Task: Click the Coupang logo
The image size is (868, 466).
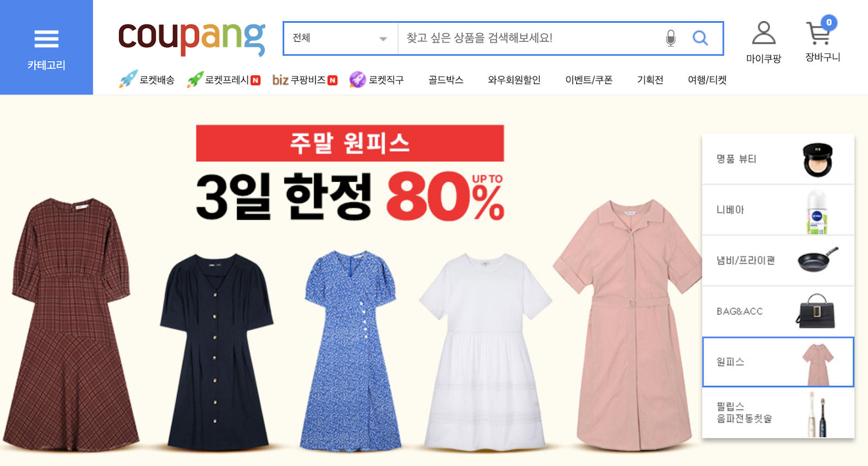Action: coord(192,38)
